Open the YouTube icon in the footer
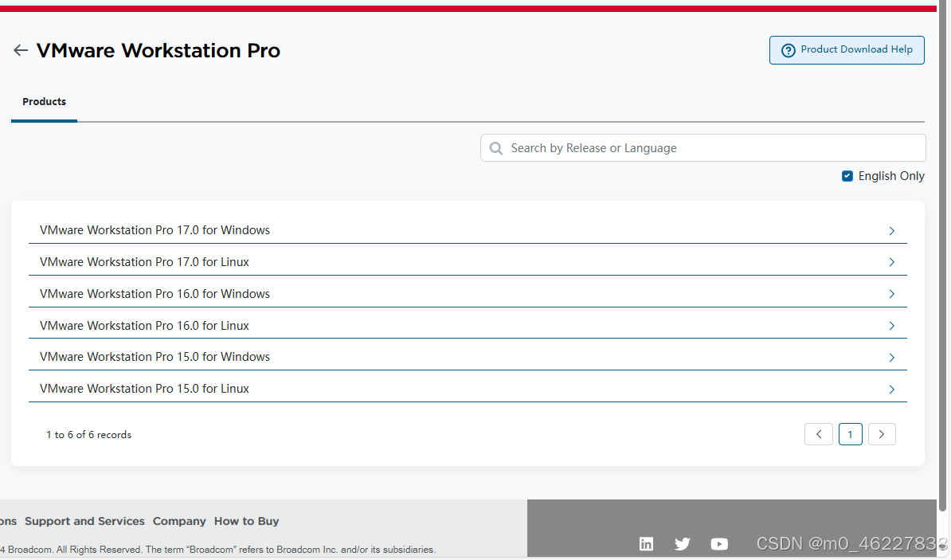This screenshot has width=951, height=560. (719, 543)
